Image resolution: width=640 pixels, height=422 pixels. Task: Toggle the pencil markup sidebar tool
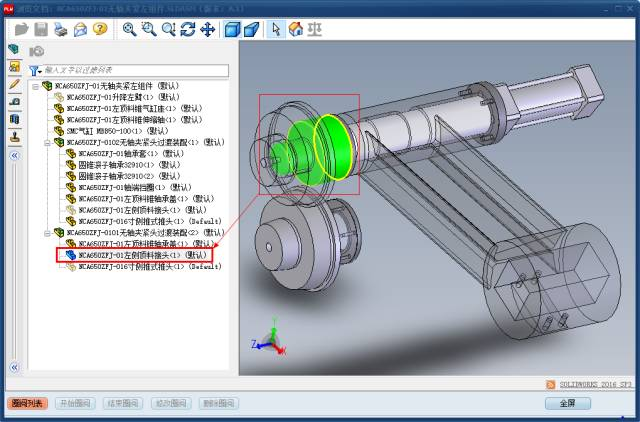14,84
